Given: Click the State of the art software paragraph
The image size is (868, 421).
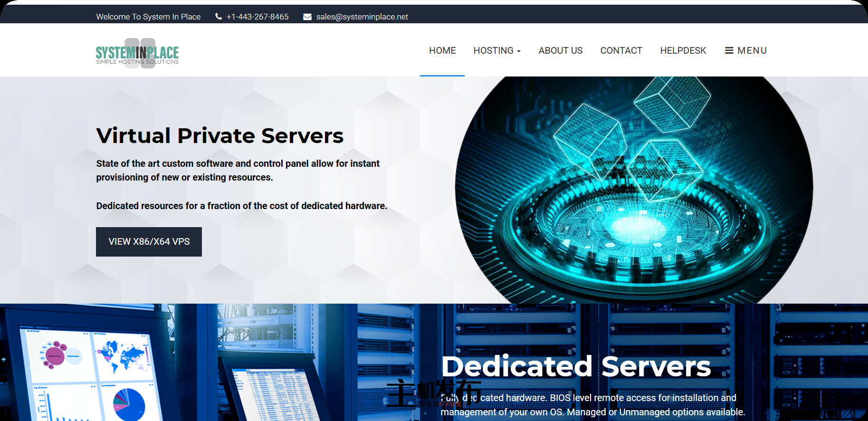Looking at the screenshot, I should pos(238,170).
